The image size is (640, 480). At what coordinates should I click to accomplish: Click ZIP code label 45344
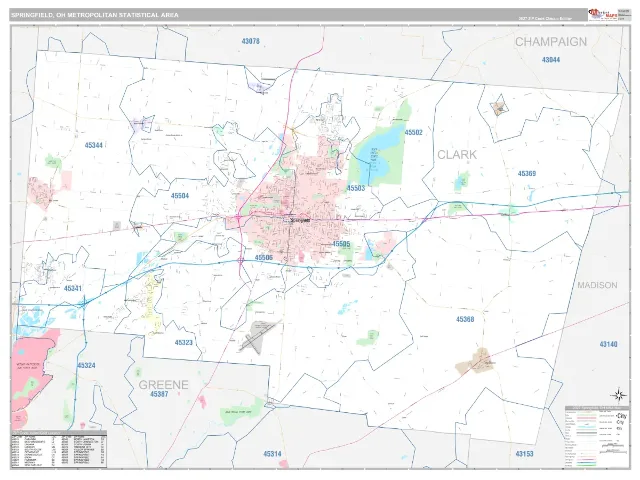[93, 145]
